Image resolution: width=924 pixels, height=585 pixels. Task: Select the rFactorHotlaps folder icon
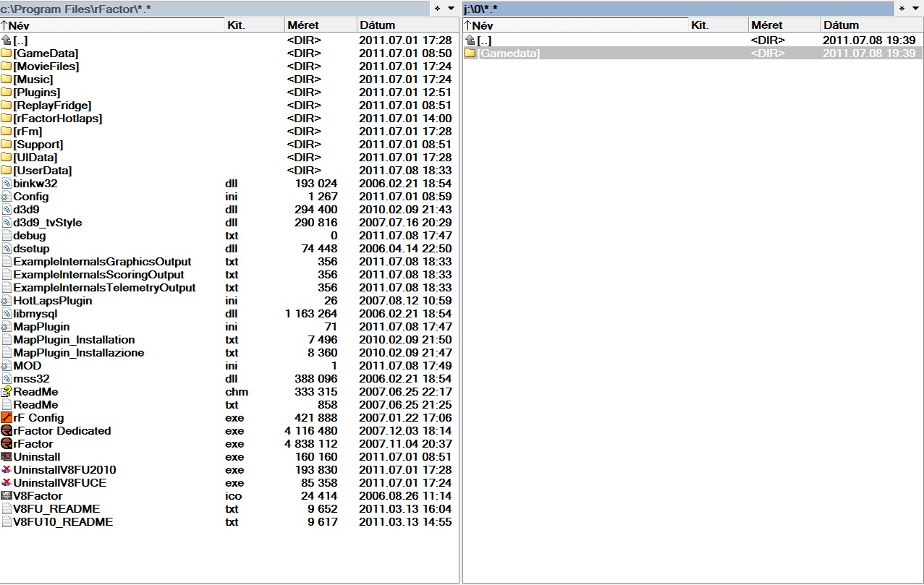click(7, 119)
